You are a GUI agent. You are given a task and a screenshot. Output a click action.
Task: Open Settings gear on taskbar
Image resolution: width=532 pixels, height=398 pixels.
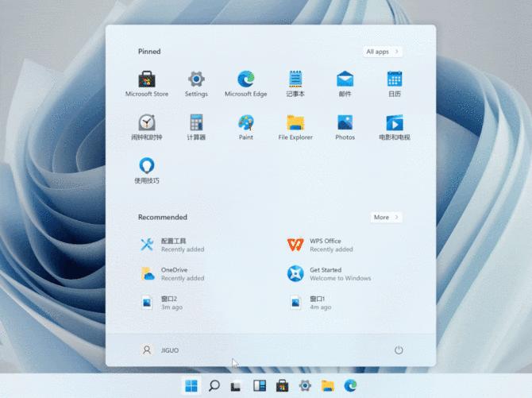tap(305, 386)
